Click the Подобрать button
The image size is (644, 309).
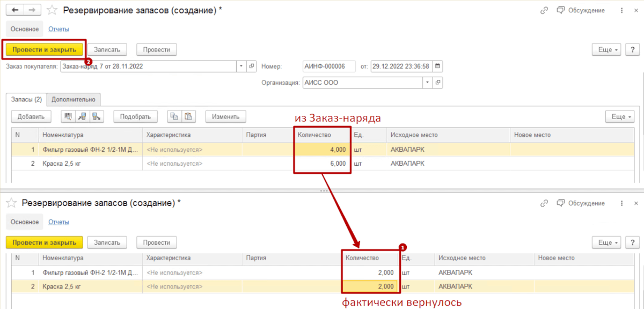pos(135,116)
